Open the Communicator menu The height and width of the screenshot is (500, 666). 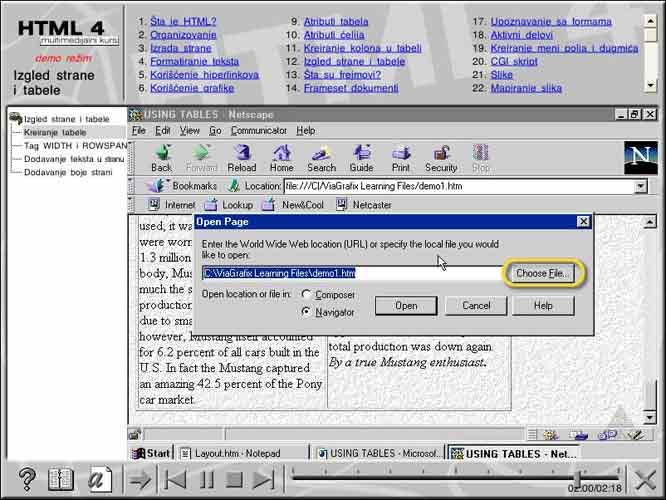259,131
